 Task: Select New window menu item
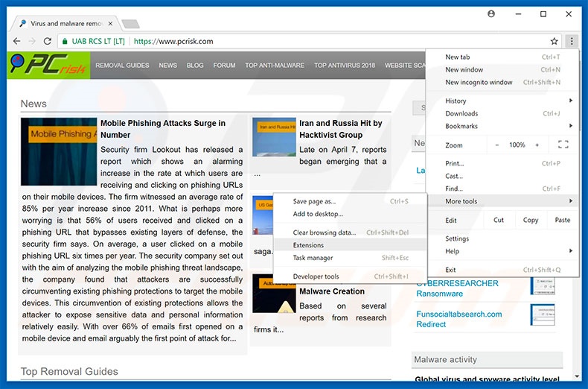pos(502,69)
